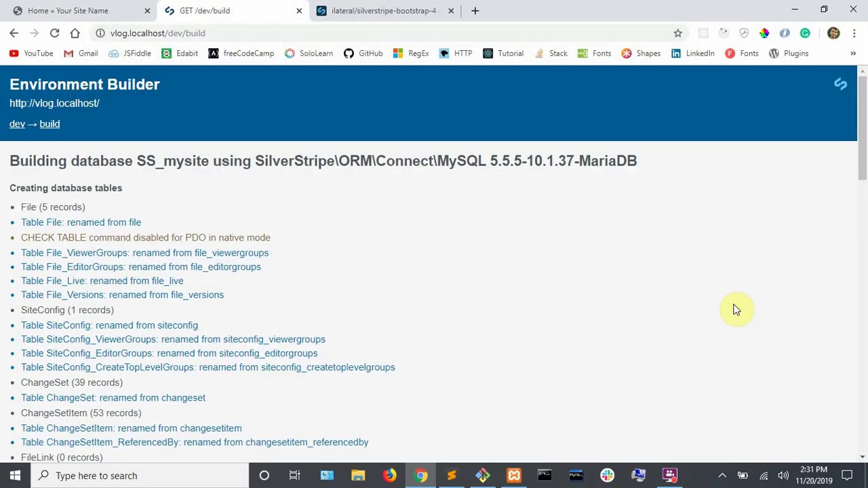Viewport: 868px width, 488px height.
Task: Open the Windows Start menu
Action: click(x=15, y=475)
